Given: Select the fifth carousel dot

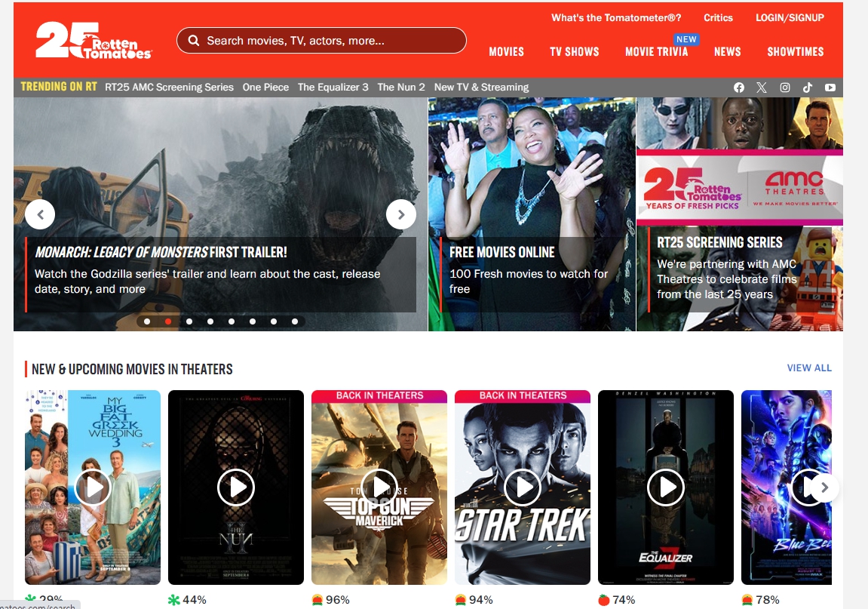Looking at the screenshot, I should pyautogui.click(x=232, y=321).
